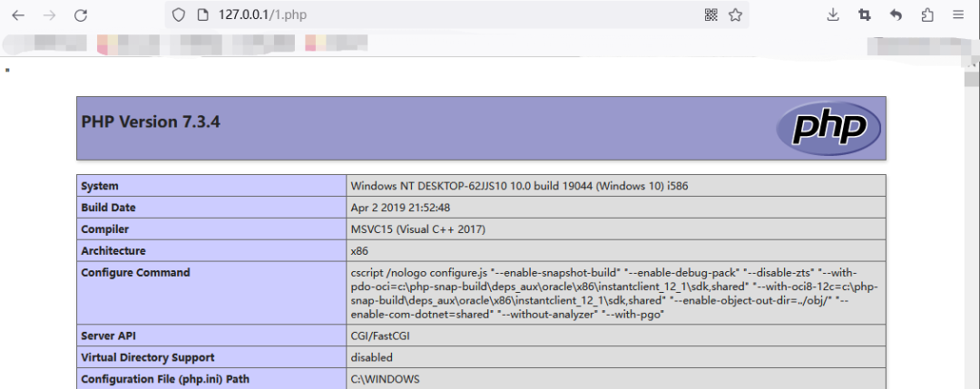Go back with the browser back arrow
980x389 pixels.
tap(18, 15)
